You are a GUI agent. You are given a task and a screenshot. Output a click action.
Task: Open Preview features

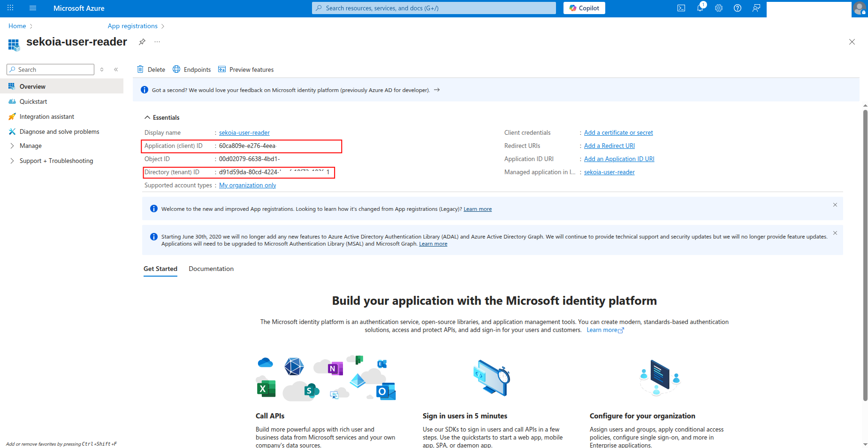[x=246, y=69]
